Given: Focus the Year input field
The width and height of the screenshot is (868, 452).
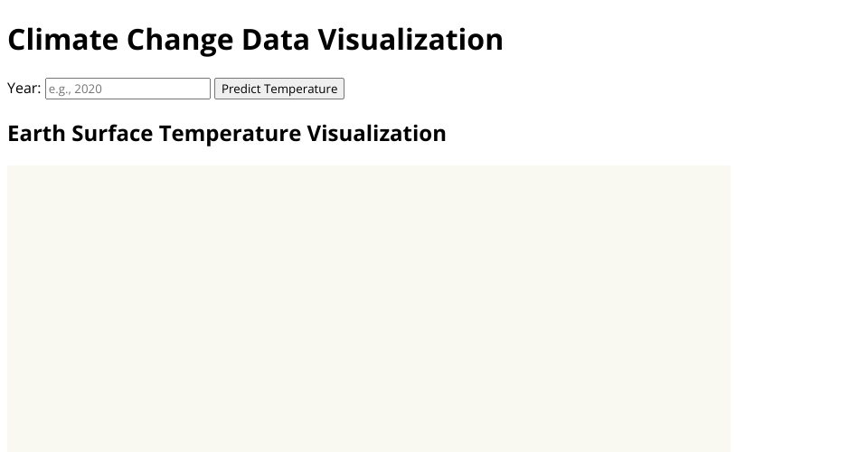Looking at the screenshot, I should pyautogui.click(x=127, y=89).
